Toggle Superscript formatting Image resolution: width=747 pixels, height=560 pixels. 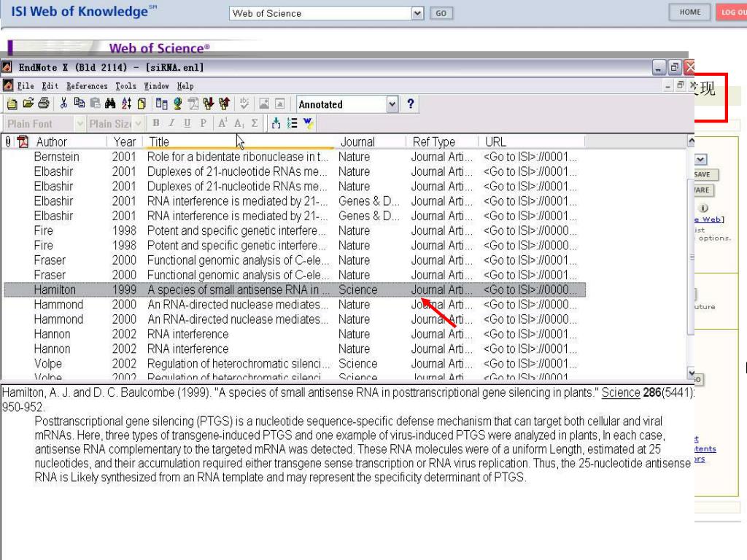(x=222, y=123)
